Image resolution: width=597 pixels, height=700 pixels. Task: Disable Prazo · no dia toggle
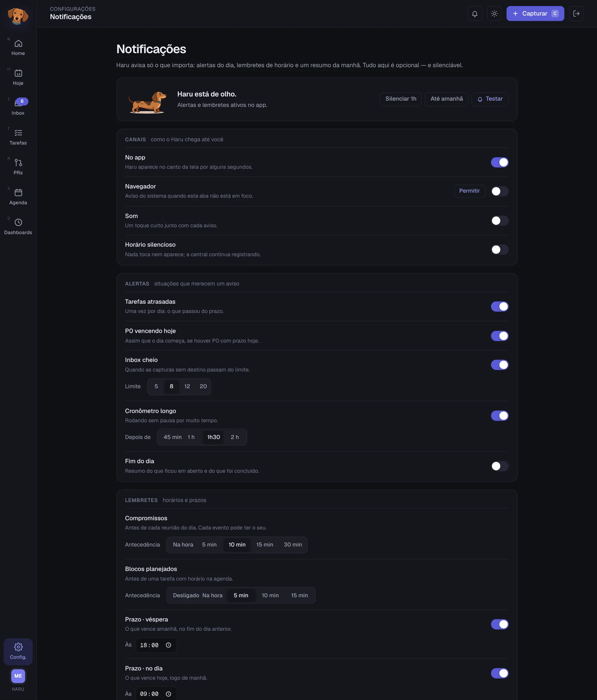click(499, 673)
